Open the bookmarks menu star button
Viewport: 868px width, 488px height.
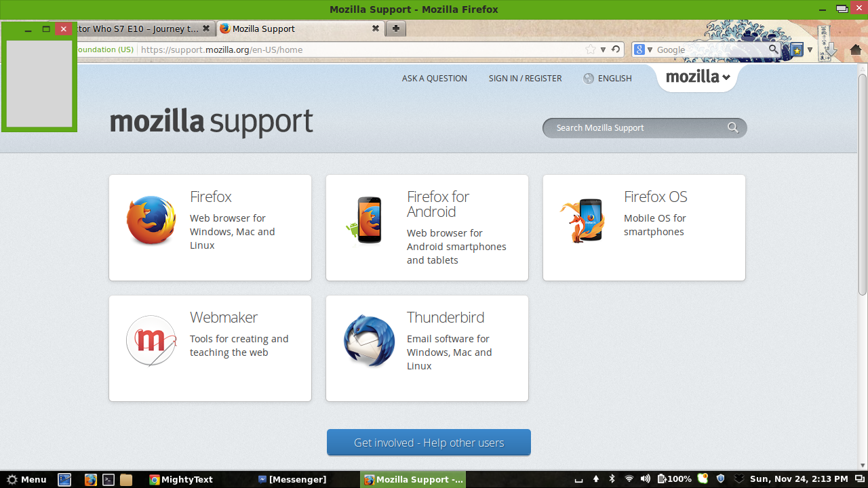click(797, 49)
